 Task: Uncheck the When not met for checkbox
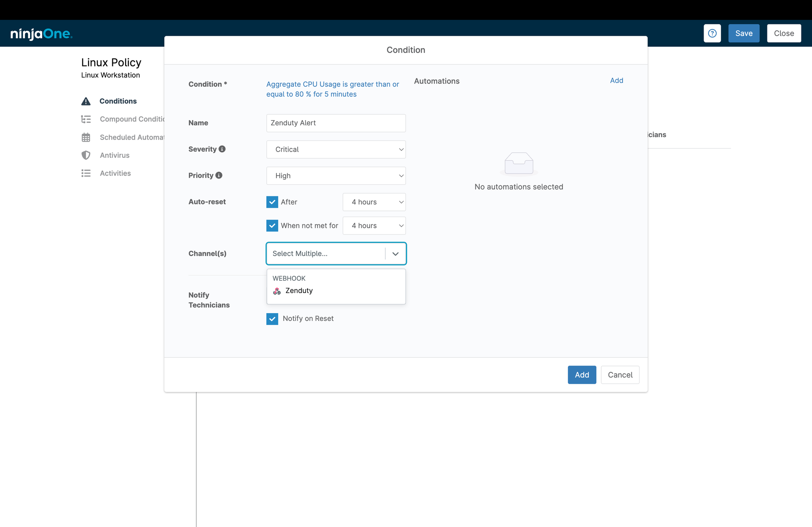[x=272, y=226]
